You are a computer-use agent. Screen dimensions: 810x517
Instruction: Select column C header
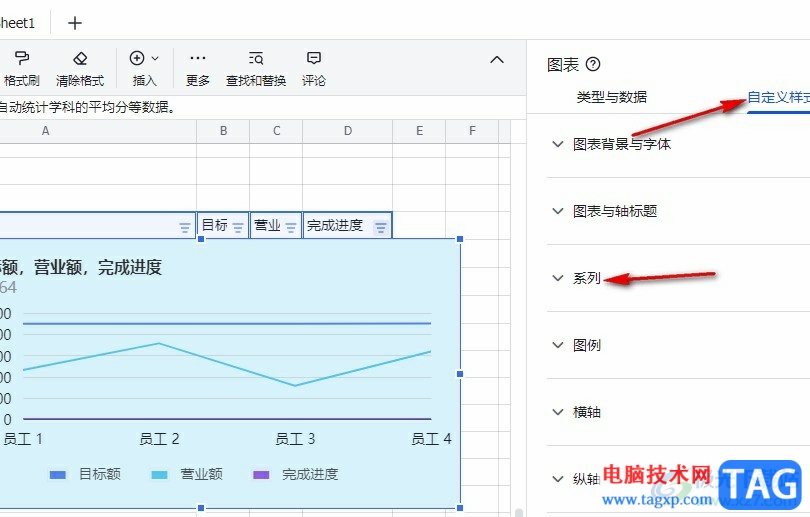click(x=276, y=131)
